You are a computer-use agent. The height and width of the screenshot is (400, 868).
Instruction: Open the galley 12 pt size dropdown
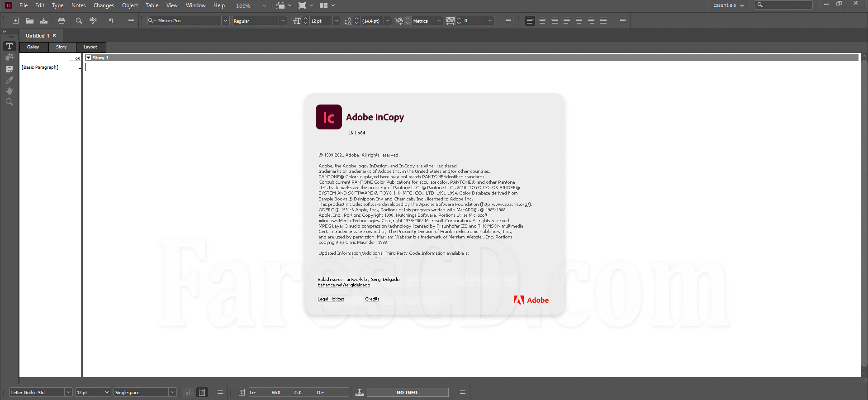[x=107, y=392]
